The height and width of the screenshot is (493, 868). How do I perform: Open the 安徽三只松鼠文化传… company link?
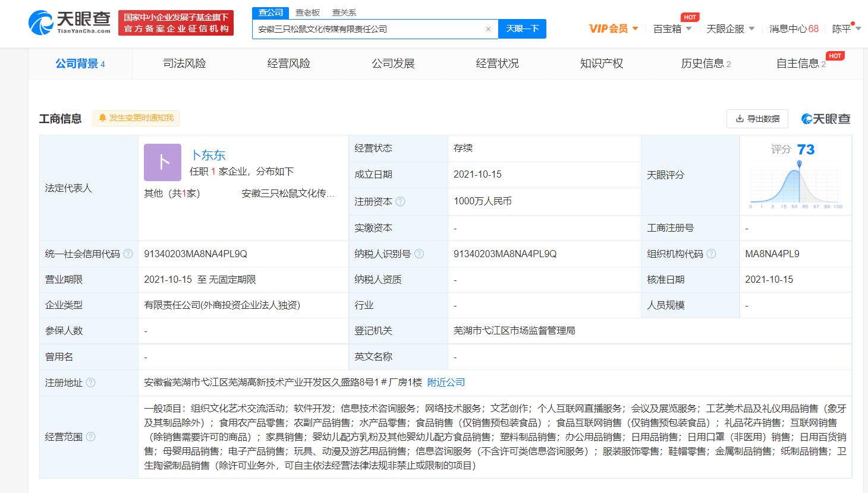[x=288, y=194]
